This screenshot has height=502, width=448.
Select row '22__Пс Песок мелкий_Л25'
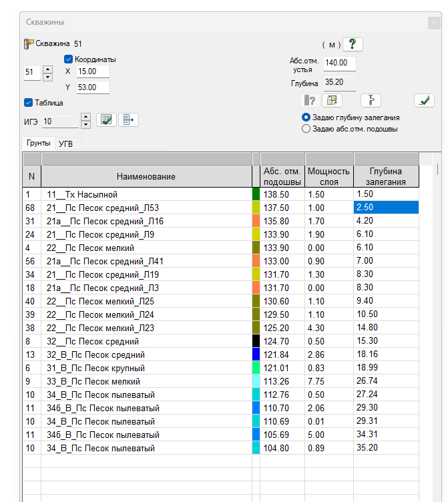click(x=220, y=301)
